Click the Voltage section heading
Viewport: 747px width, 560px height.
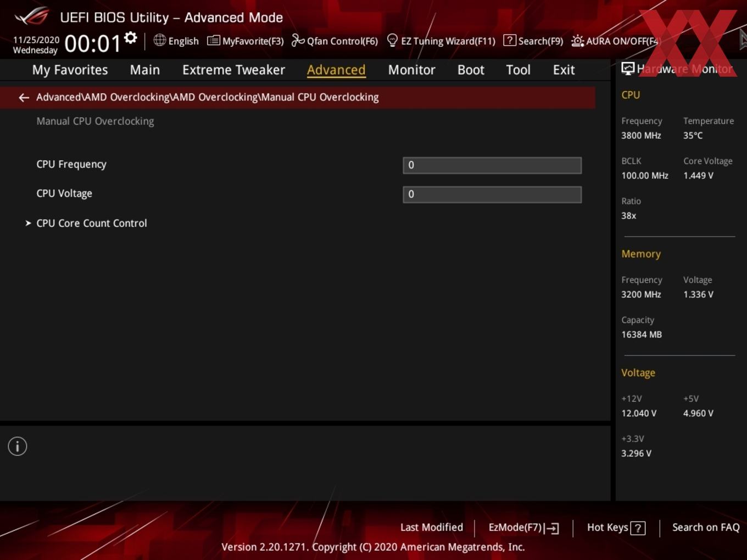tap(638, 373)
